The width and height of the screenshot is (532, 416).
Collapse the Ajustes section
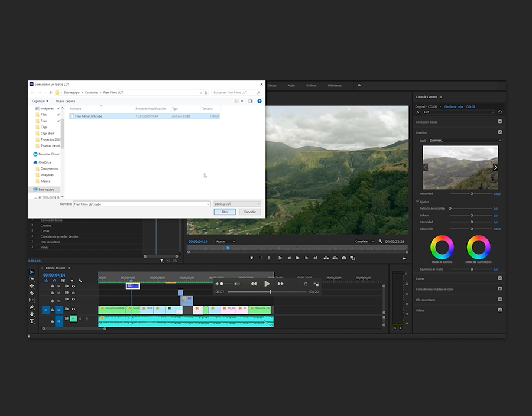[417, 201]
